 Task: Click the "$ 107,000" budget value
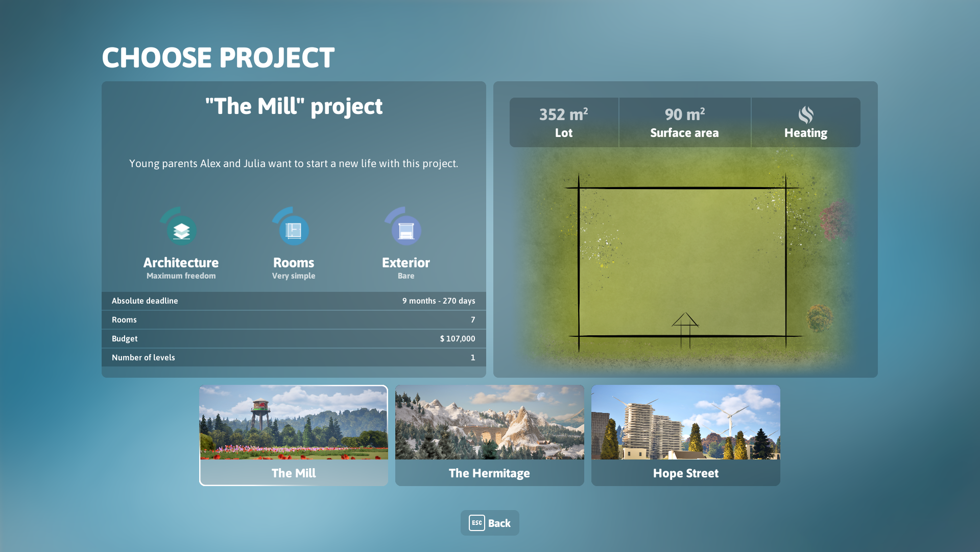coord(458,339)
